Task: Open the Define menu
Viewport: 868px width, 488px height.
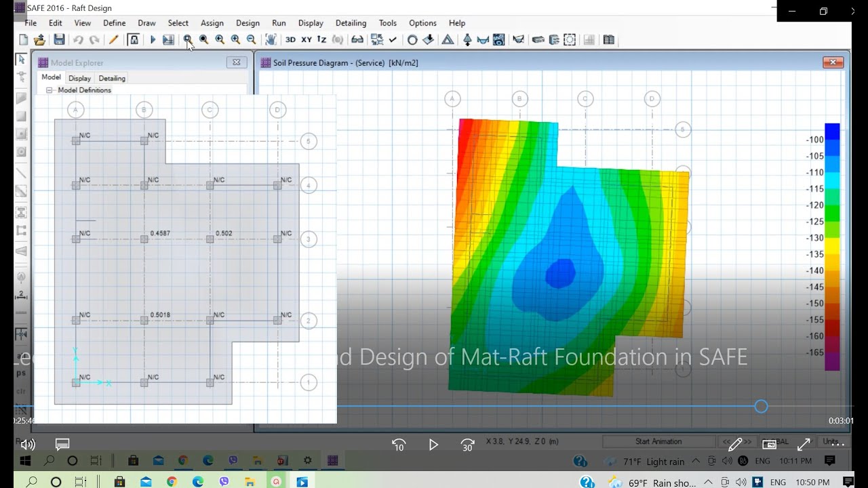Action: tap(114, 23)
